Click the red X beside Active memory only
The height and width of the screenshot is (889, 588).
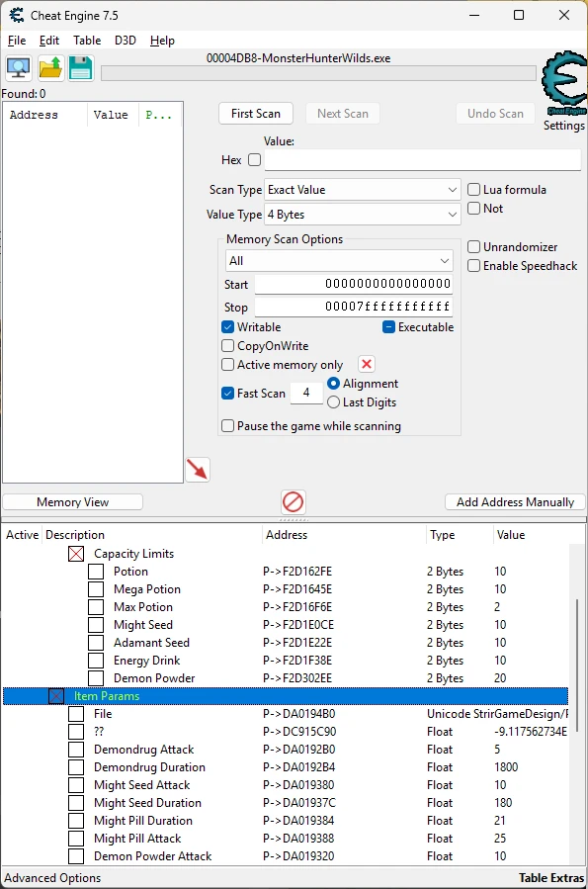pos(367,364)
